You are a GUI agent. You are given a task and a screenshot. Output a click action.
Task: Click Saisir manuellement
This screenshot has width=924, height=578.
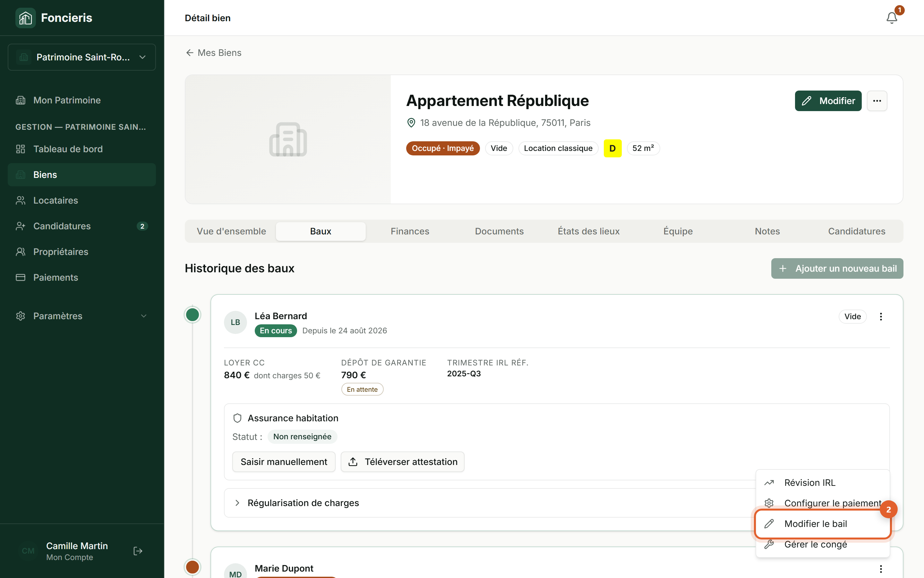pyautogui.click(x=284, y=462)
